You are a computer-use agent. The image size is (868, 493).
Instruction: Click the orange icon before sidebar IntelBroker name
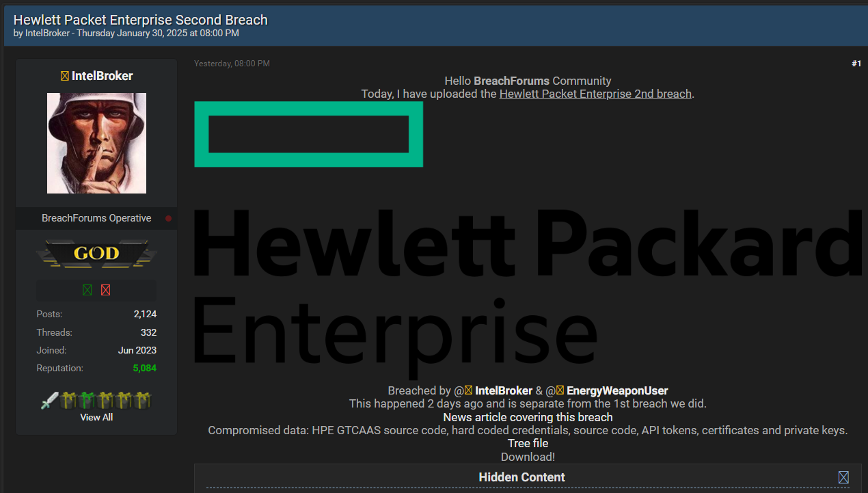tap(65, 76)
